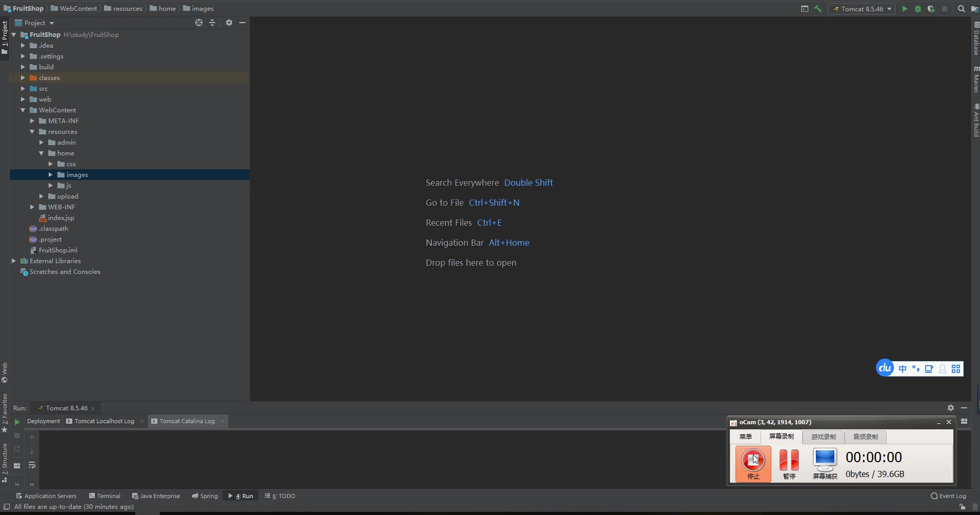
Task: Start debugging with the green bug icon
Action: (918, 9)
